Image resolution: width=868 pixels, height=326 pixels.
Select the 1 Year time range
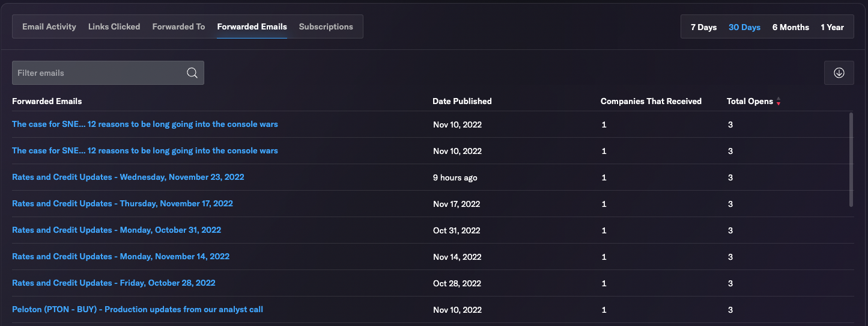(x=832, y=27)
